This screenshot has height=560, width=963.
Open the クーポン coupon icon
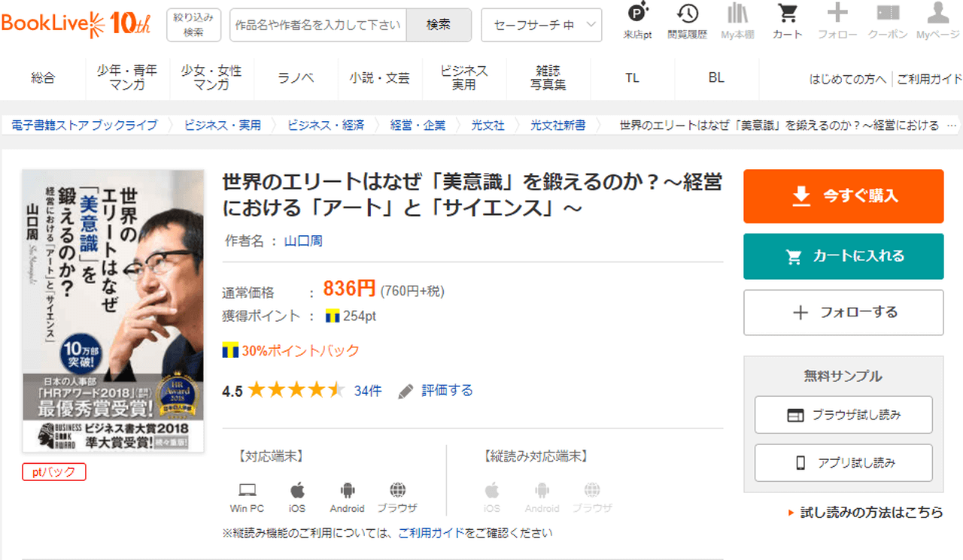pos(887,20)
